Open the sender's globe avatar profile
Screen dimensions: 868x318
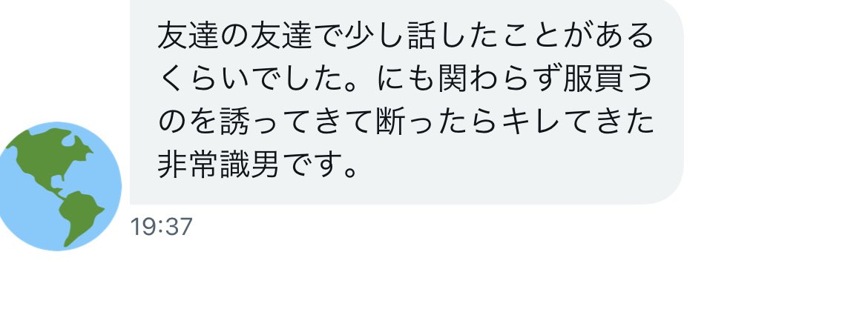pos(57,186)
